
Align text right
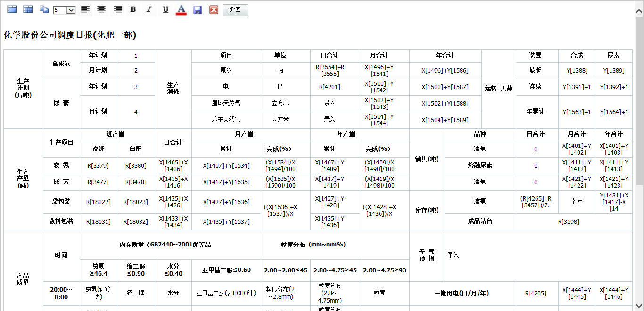tap(117, 9)
